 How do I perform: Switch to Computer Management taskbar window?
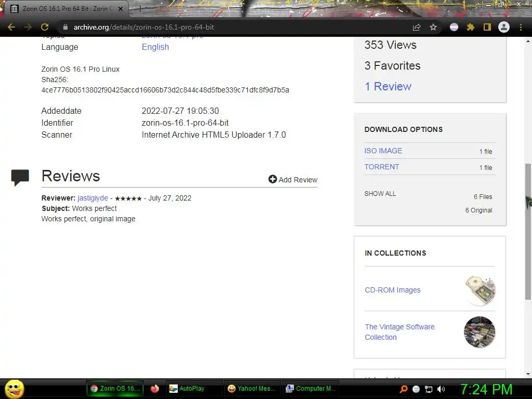pyautogui.click(x=311, y=389)
